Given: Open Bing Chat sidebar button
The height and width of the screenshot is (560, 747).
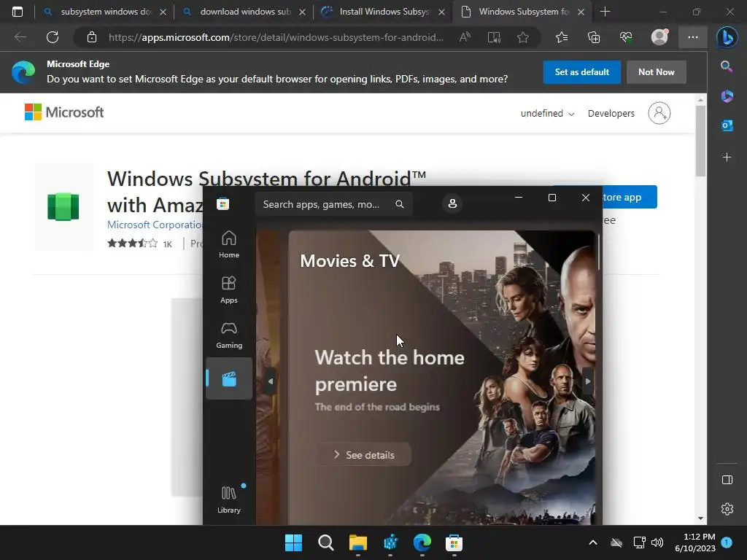Looking at the screenshot, I should tap(727, 37).
